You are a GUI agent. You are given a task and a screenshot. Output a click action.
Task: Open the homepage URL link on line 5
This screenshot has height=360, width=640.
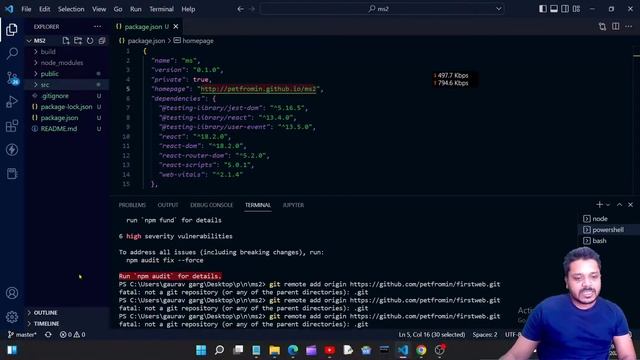pyautogui.click(x=258, y=89)
